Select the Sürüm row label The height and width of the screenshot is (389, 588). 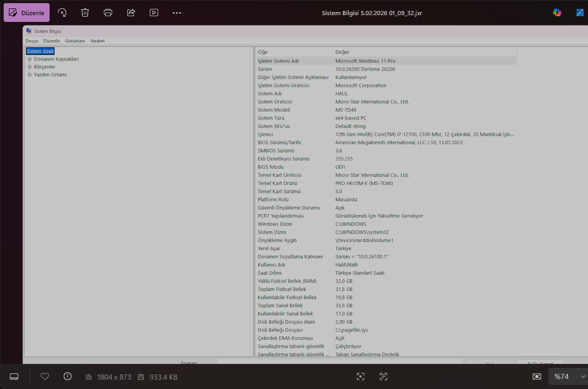point(265,69)
